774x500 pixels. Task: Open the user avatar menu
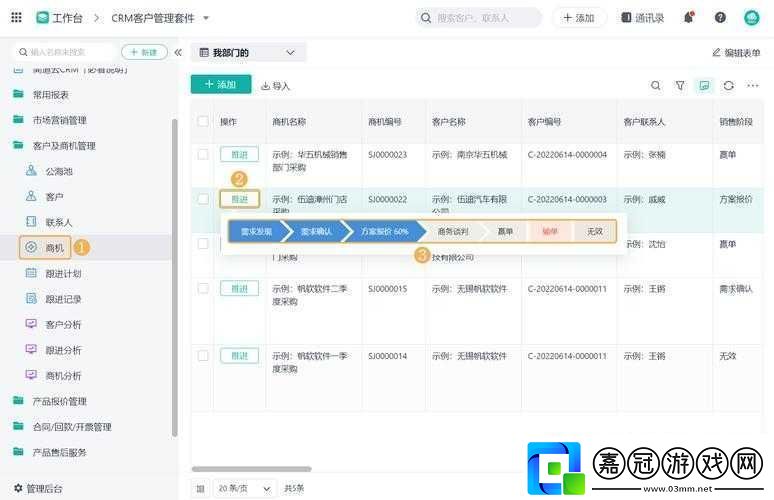click(752, 18)
